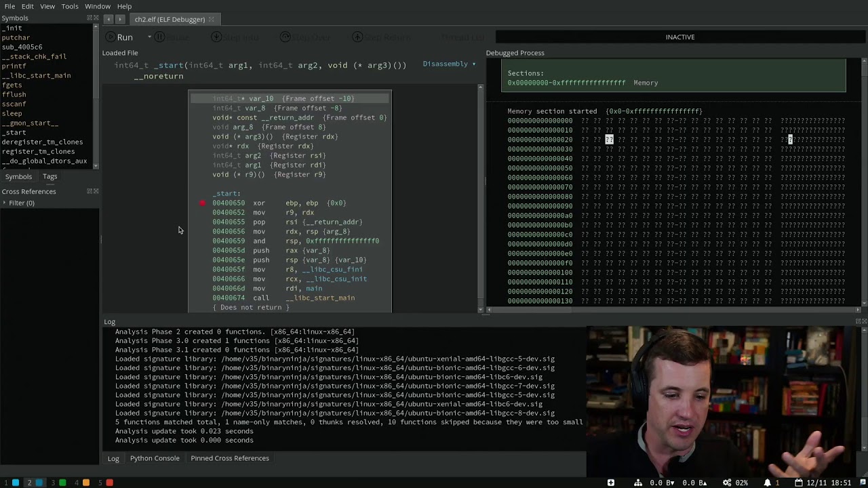This screenshot has width=868, height=488.
Task: Select the __libc_start_main symbol in list
Action: pos(36,75)
